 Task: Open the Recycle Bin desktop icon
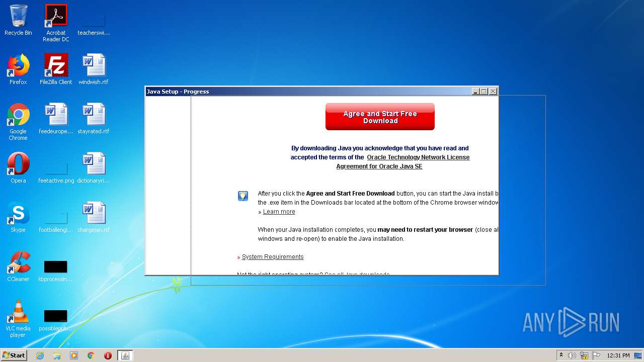[x=18, y=20]
